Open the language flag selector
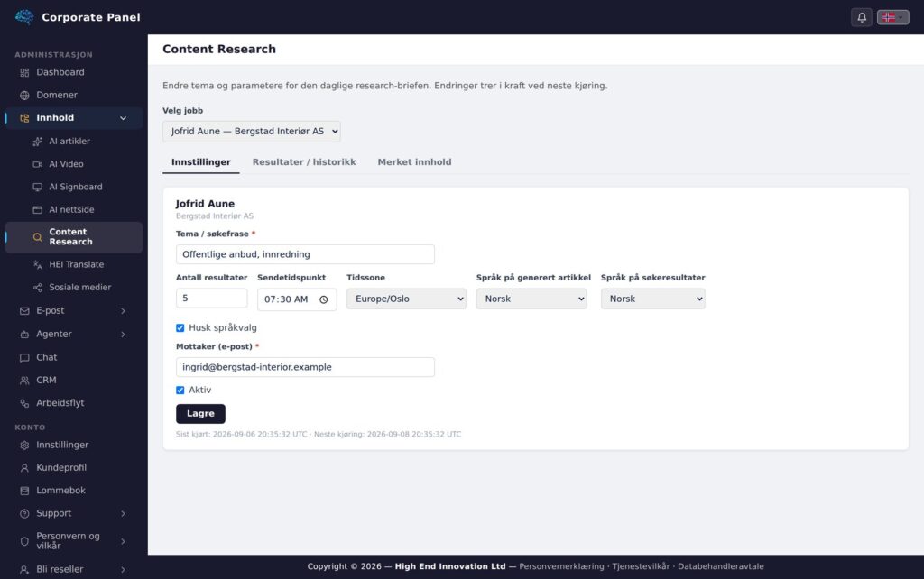The height and width of the screenshot is (579, 924). tap(892, 17)
